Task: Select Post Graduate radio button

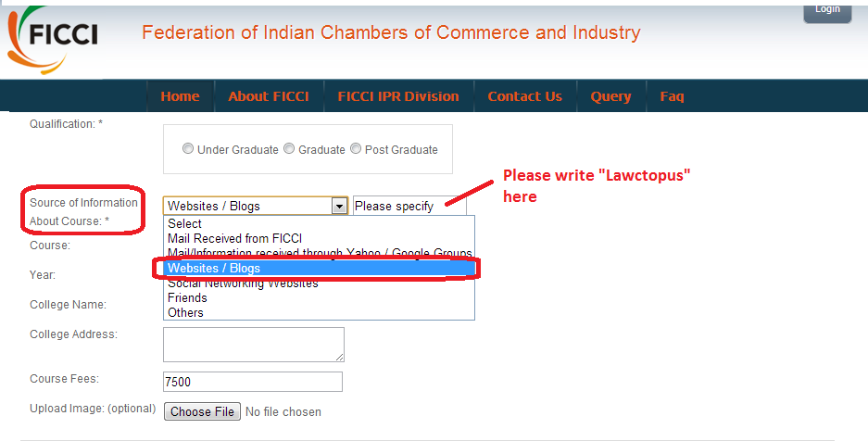Action: [x=356, y=149]
